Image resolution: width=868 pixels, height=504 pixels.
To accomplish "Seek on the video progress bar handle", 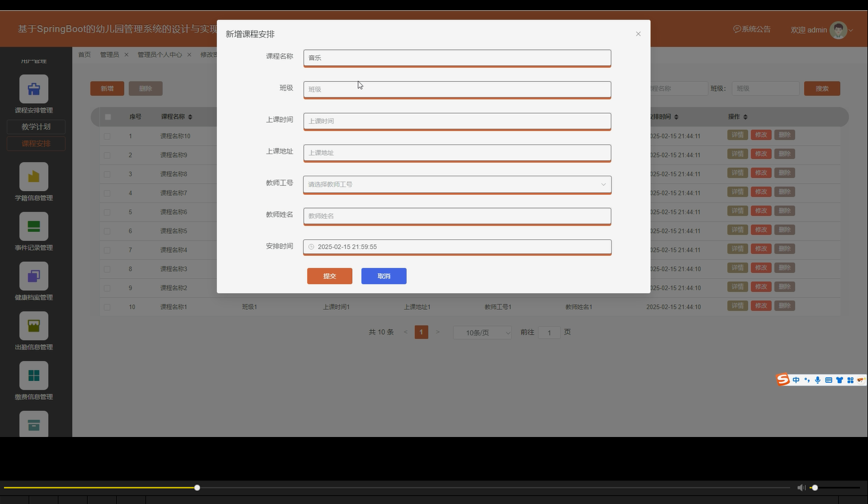I will [x=197, y=487].
